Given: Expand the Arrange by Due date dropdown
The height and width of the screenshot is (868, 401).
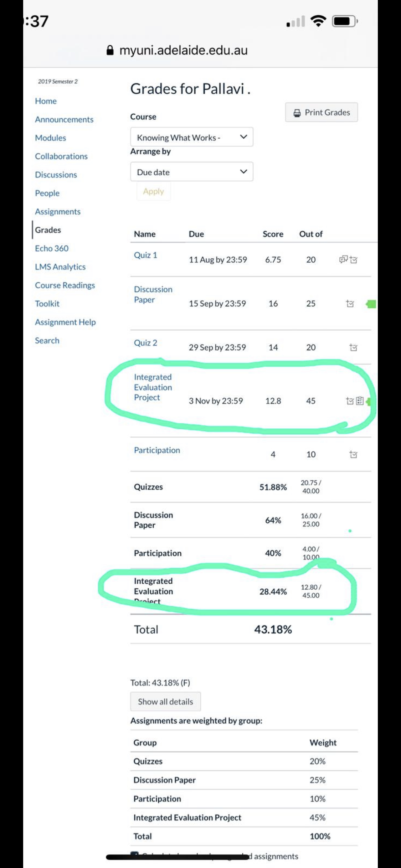Looking at the screenshot, I should (192, 172).
